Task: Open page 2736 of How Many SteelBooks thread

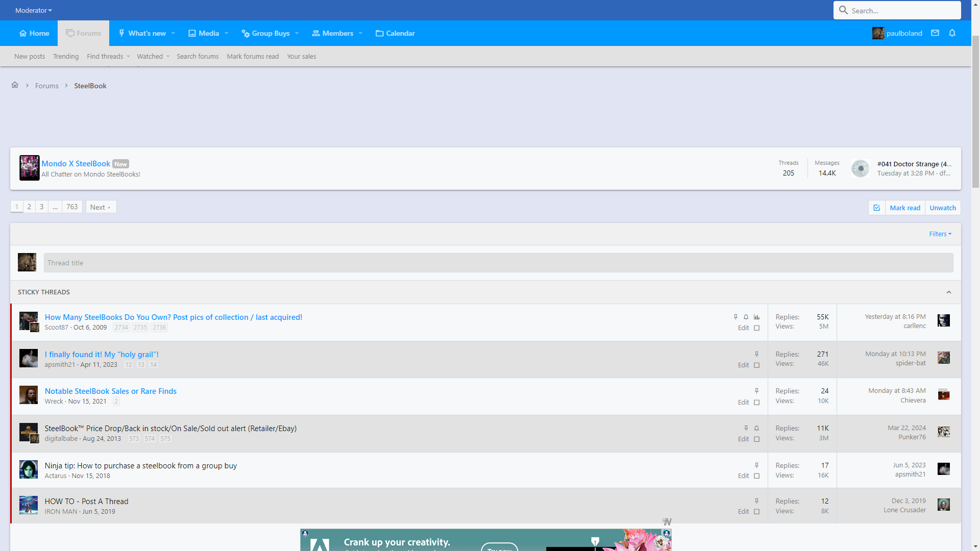Action: tap(159, 328)
